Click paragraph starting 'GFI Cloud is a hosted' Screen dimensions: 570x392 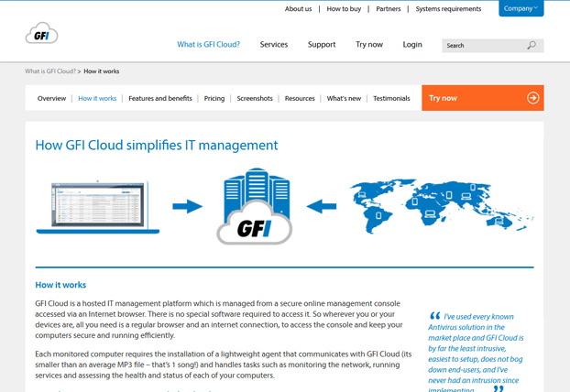(x=219, y=320)
